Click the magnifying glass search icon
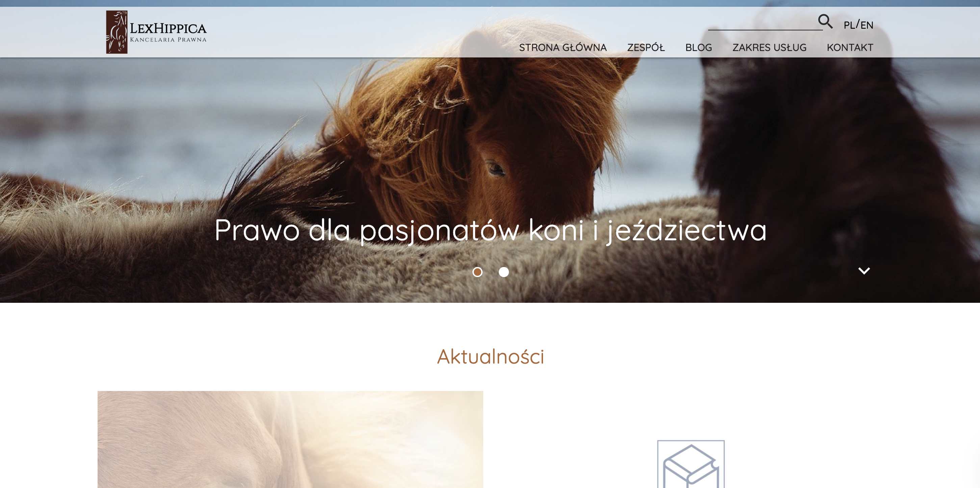The height and width of the screenshot is (488, 980). (x=825, y=21)
